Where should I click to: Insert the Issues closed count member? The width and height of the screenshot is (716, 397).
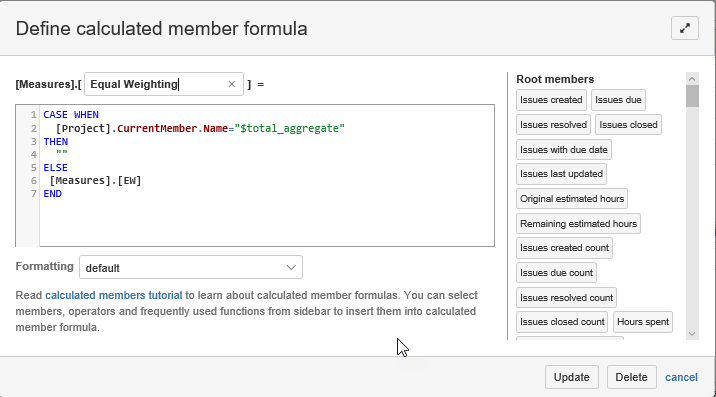coord(562,322)
